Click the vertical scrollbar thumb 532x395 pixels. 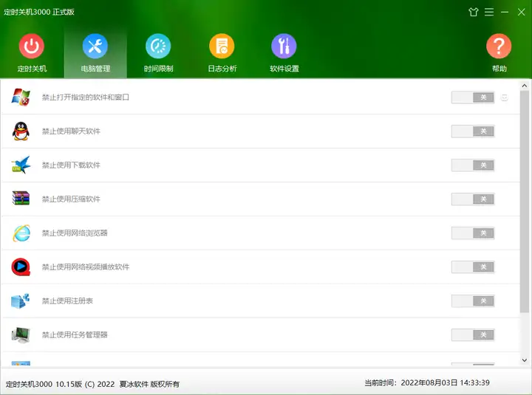point(524,202)
